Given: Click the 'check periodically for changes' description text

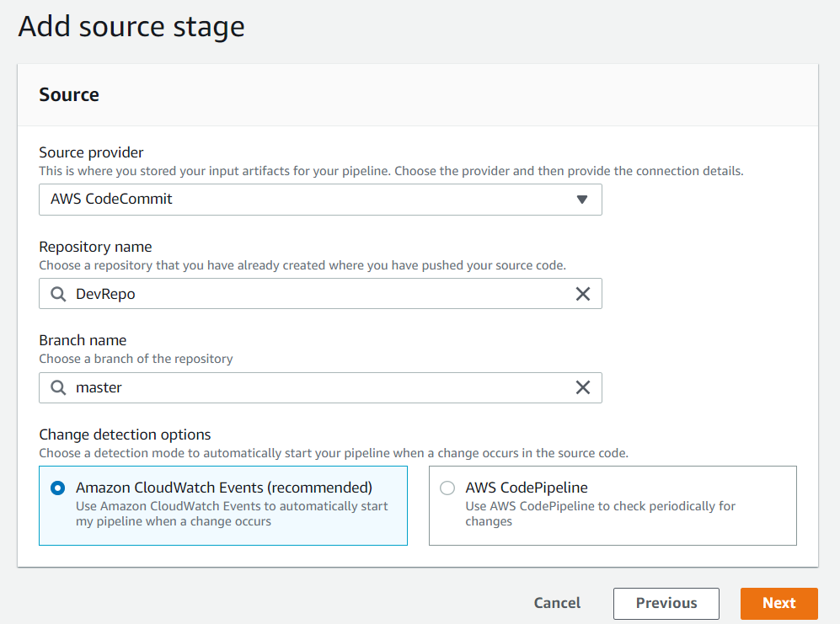Looking at the screenshot, I should point(600,514).
